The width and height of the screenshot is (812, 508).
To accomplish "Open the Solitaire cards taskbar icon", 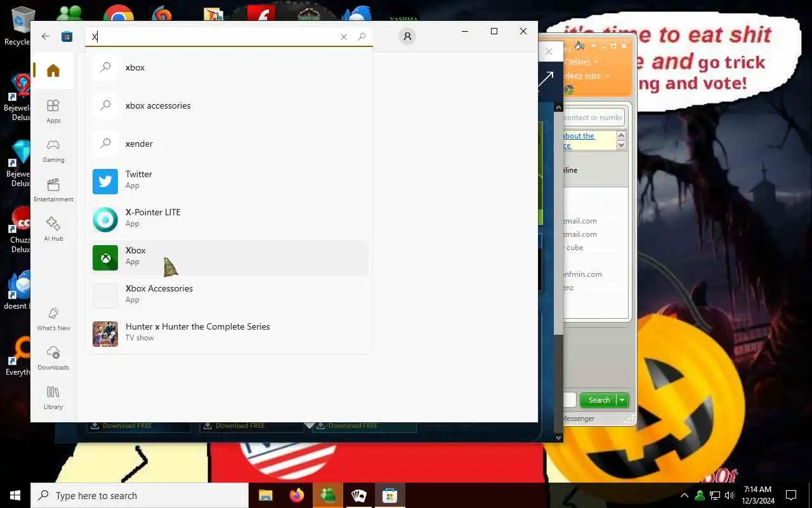I will pos(358,495).
